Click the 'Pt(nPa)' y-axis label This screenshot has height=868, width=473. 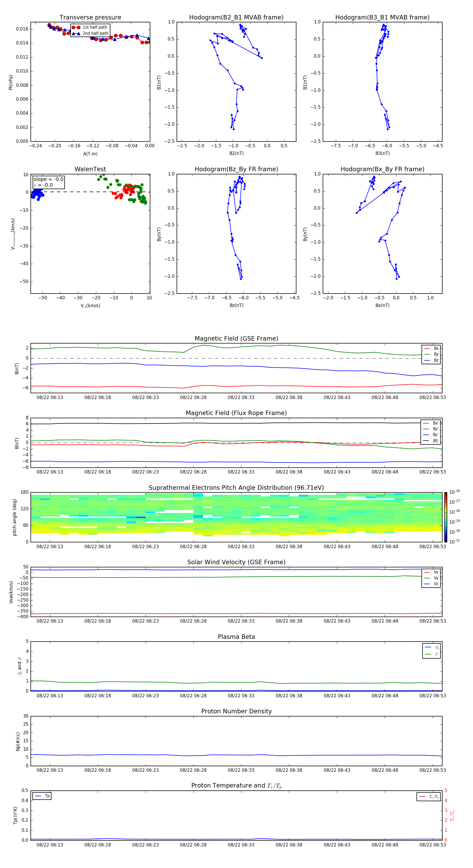coord(11,82)
